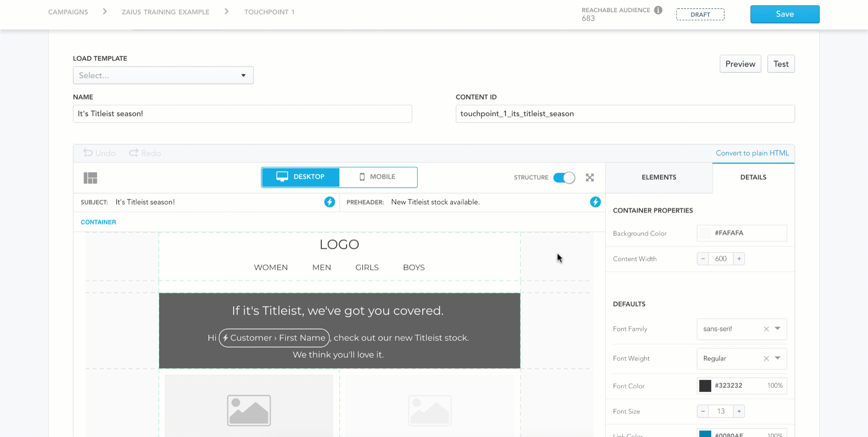The image size is (868, 437).
Task: Click the Preview button
Action: 741,64
